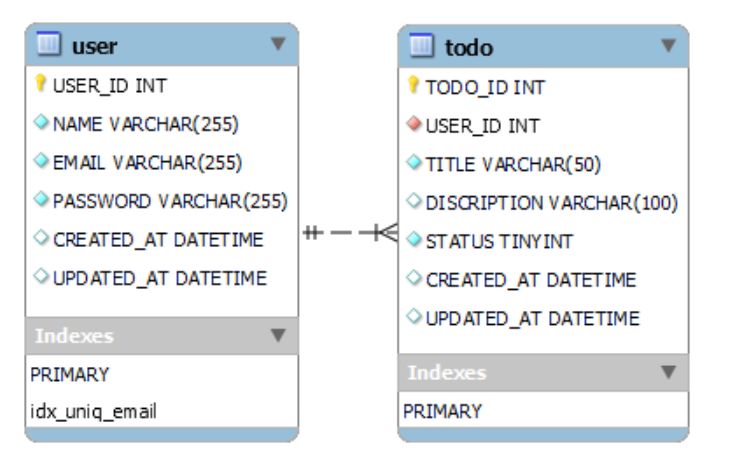Click the todo table title text
Viewport: 730px width, 473px height.
472,47
